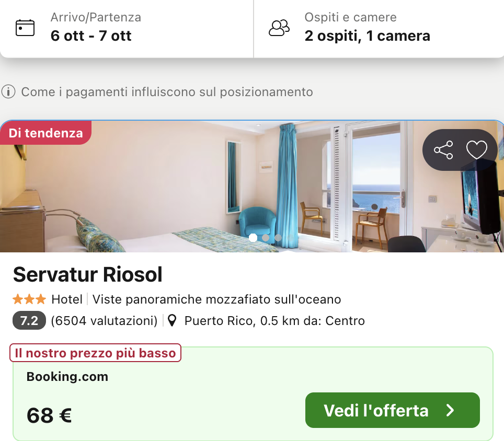Image resolution: width=504 pixels, height=441 pixels.
Task: Click the 7.2 rating score badge
Action: pyautogui.click(x=29, y=320)
